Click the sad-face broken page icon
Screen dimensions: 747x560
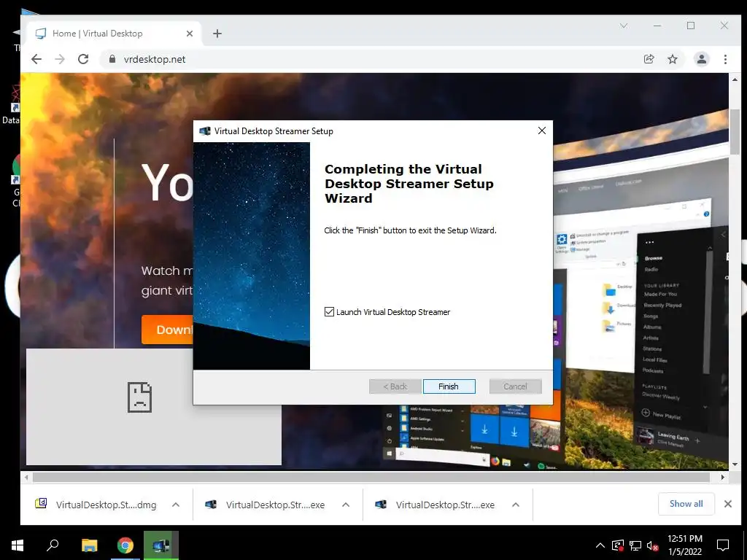point(139,397)
